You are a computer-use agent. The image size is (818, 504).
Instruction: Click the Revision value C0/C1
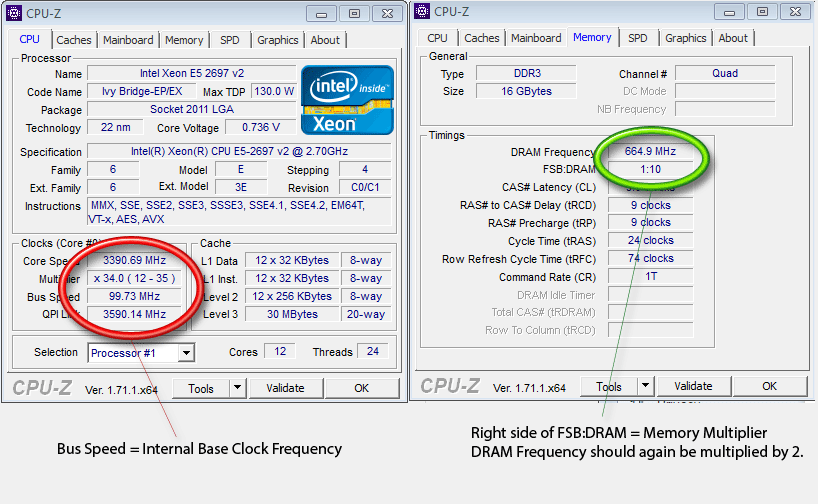tap(365, 187)
